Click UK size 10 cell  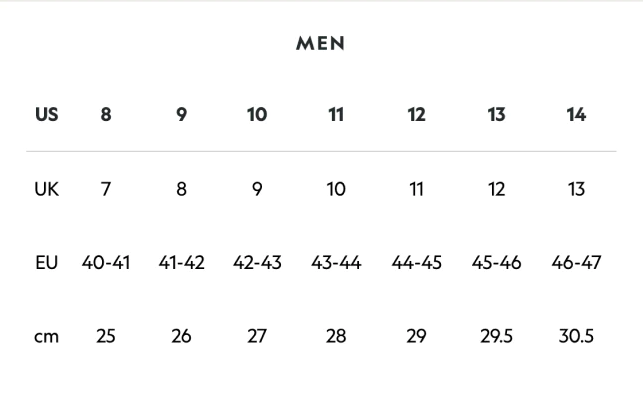click(x=336, y=189)
